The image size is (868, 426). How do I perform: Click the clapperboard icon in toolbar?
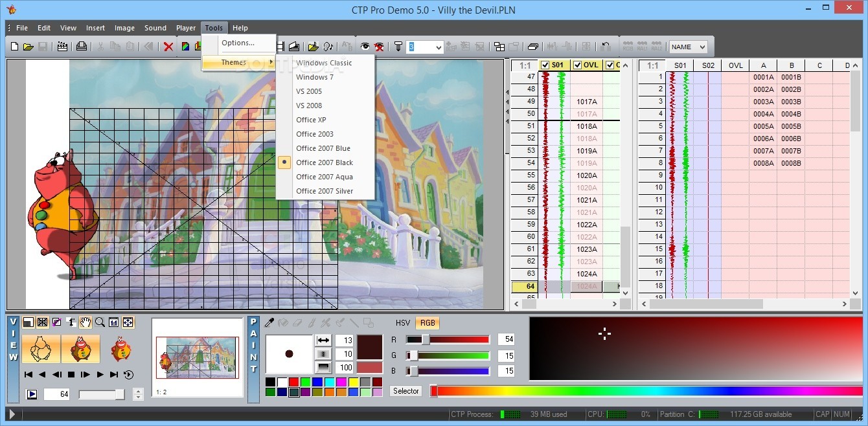coord(62,47)
